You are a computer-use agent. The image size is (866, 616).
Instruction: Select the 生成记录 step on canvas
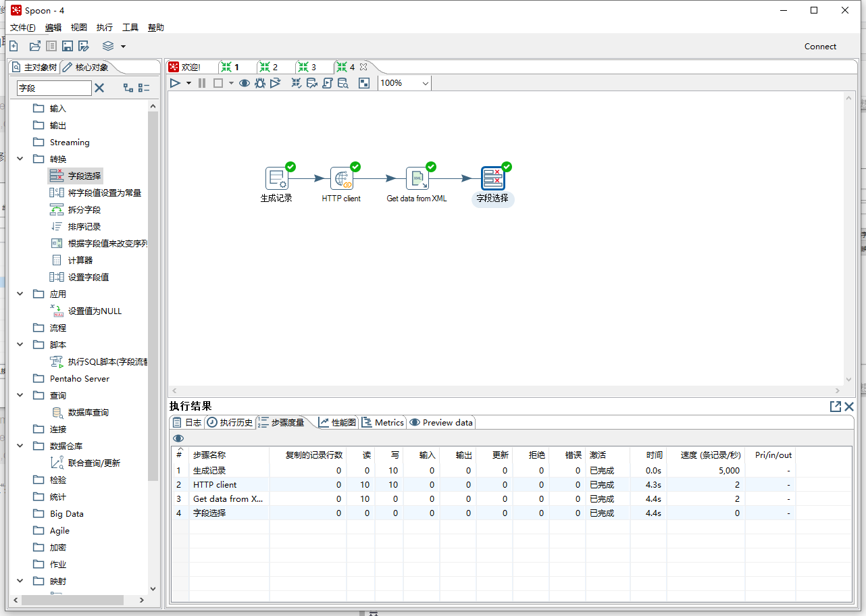(x=277, y=178)
